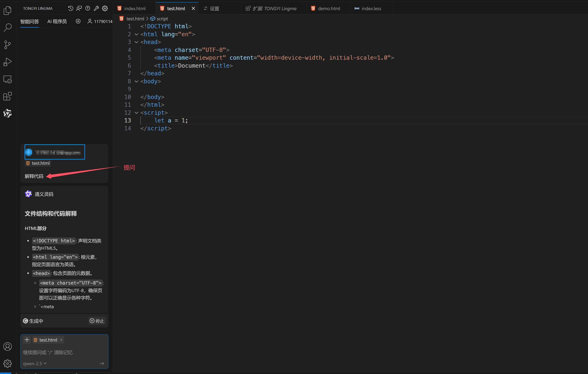Open the feedback icon in Lingma header

click(x=79, y=8)
